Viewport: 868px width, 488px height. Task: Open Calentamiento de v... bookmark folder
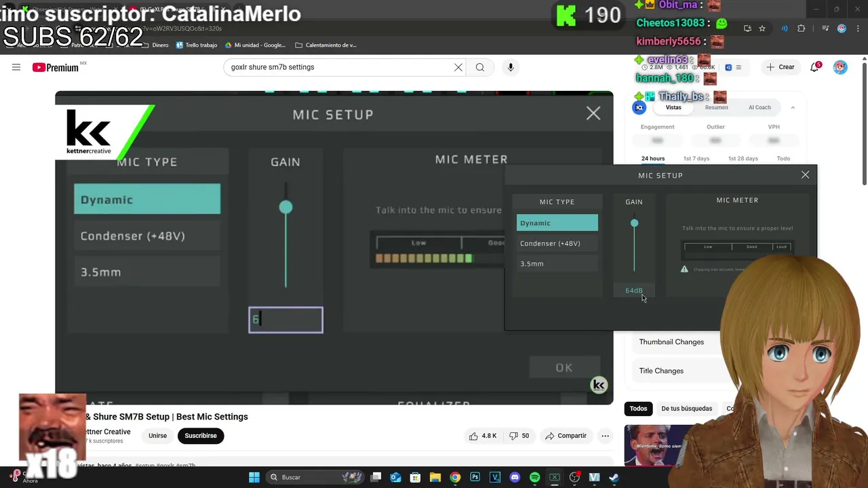coord(325,45)
